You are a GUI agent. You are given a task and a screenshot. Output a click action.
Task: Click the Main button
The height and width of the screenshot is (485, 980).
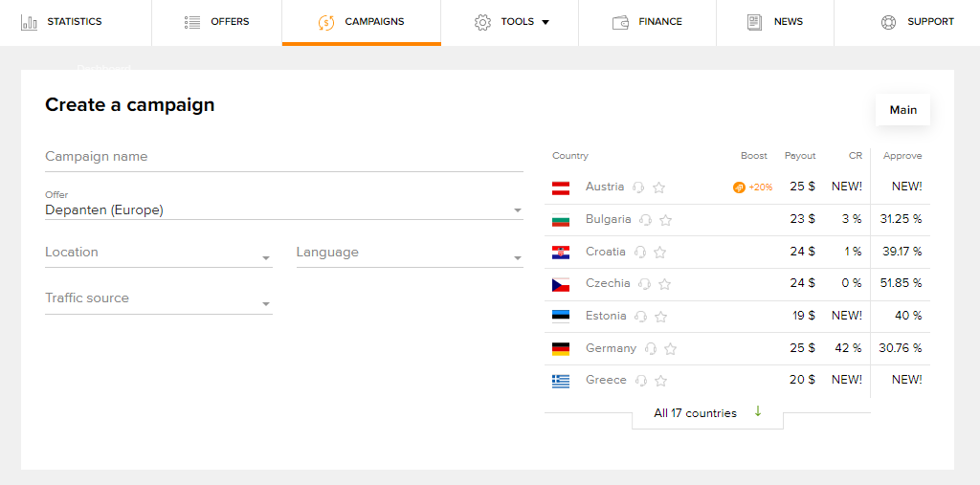(903, 110)
